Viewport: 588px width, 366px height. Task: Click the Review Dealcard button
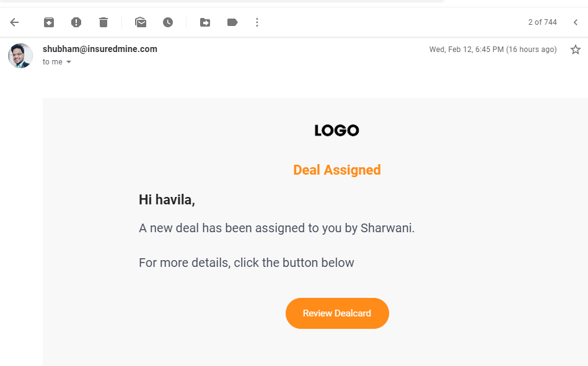[337, 313]
